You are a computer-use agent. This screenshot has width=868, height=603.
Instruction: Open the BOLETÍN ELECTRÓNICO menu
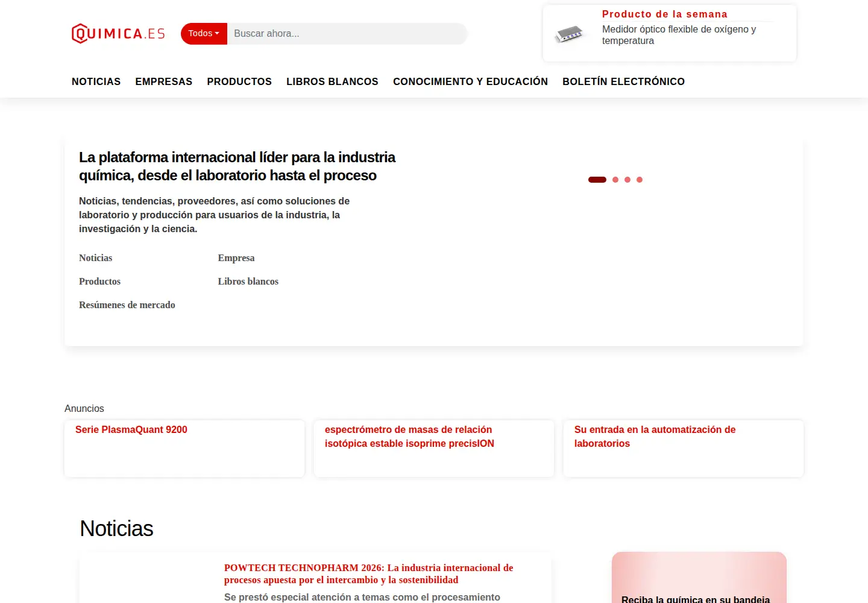pos(623,81)
